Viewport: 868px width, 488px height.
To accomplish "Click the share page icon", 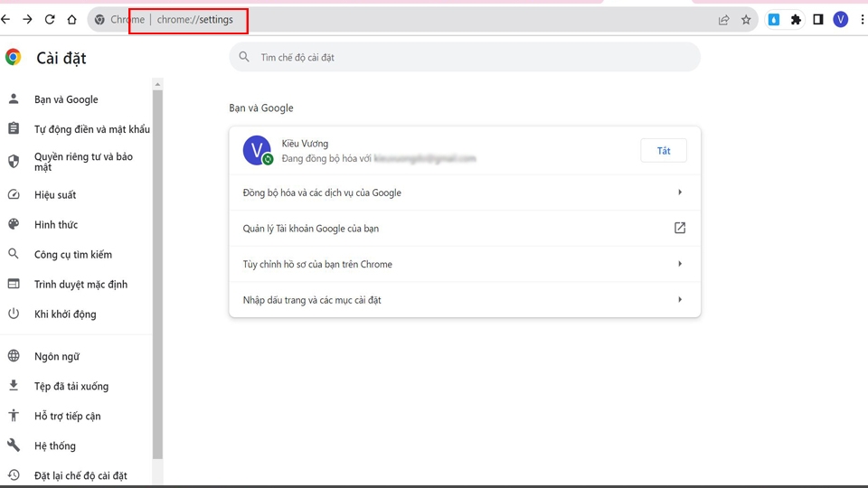I will pyautogui.click(x=723, y=20).
